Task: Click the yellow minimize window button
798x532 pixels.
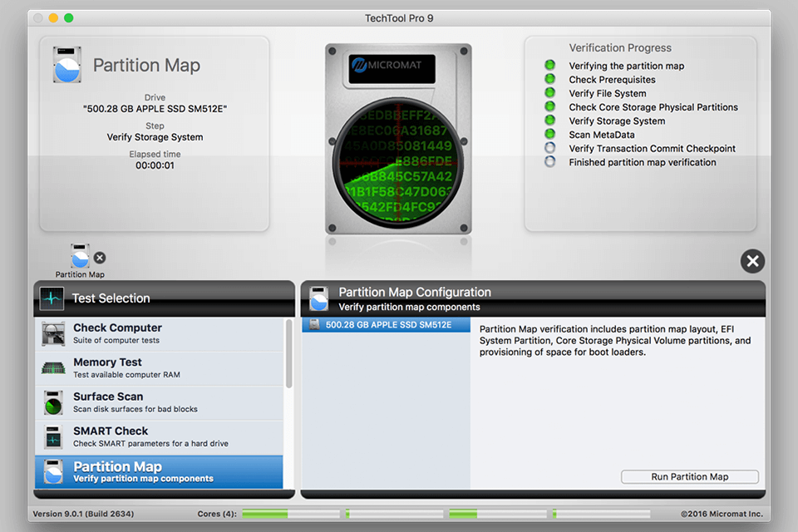Action: pyautogui.click(x=53, y=18)
